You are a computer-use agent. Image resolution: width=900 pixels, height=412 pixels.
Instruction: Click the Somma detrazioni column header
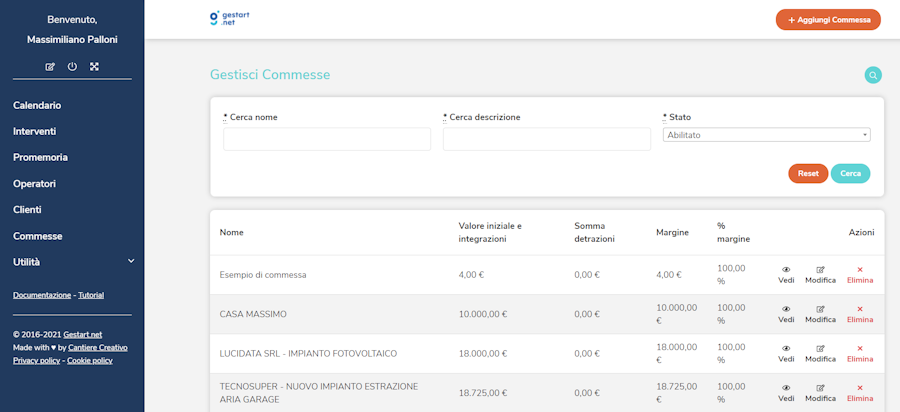pos(594,232)
